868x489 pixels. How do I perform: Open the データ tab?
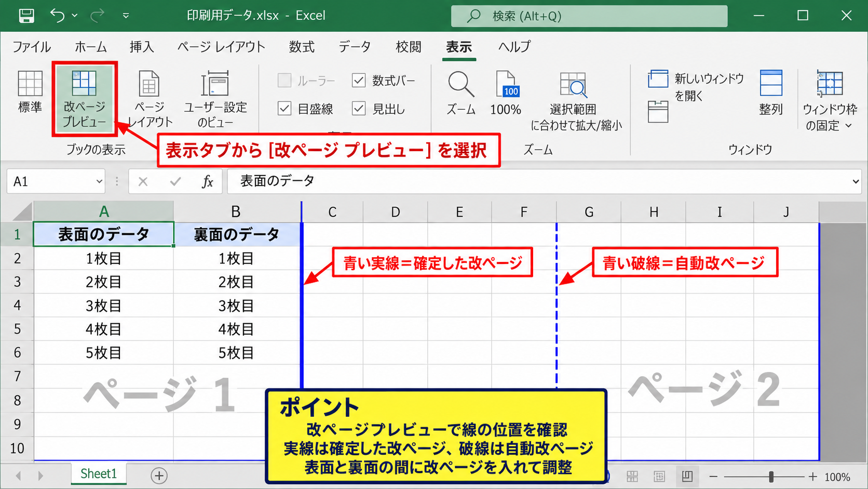[355, 47]
